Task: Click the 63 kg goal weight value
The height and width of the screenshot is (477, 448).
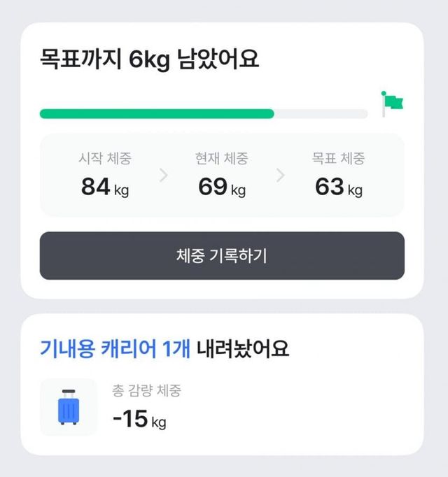Action: click(339, 187)
